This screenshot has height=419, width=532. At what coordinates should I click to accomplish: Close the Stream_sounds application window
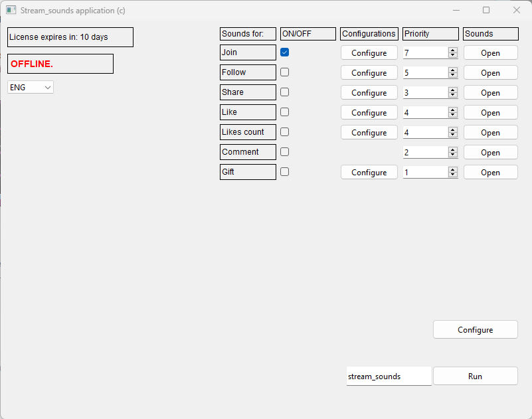[517, 10]
